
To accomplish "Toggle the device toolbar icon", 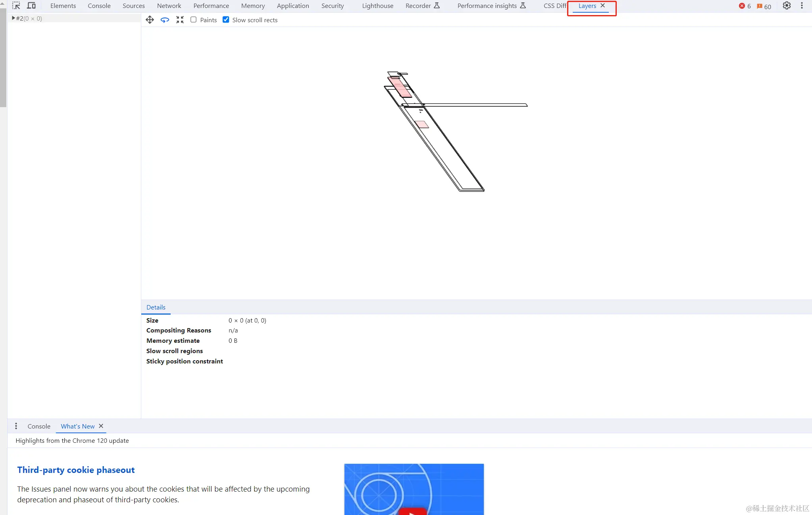I will tap(31, 6).
